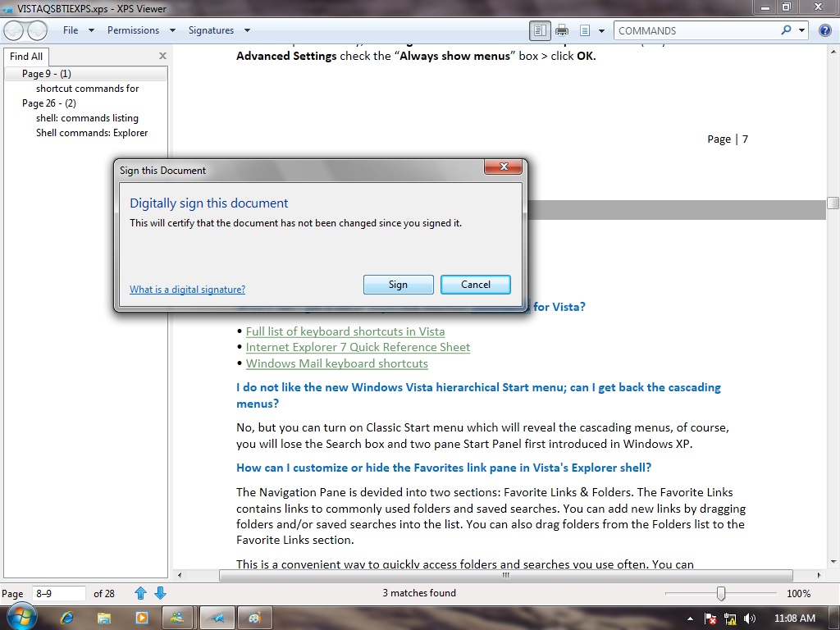840x630 pixels.
Task: Click Cancel in Sign this Document dialog
Action: (x=476, y=285)
